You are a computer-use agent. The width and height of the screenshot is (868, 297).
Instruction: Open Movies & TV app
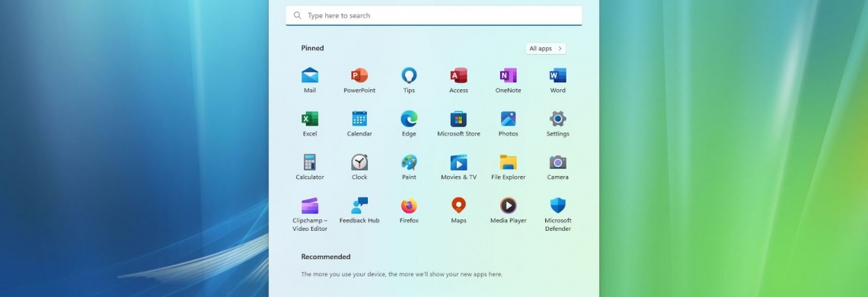(458, 167)
